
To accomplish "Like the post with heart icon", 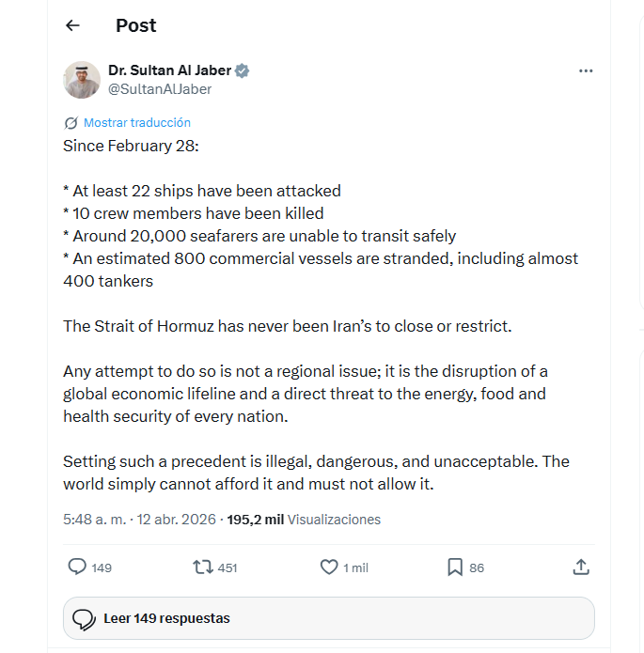I will 329,567.
